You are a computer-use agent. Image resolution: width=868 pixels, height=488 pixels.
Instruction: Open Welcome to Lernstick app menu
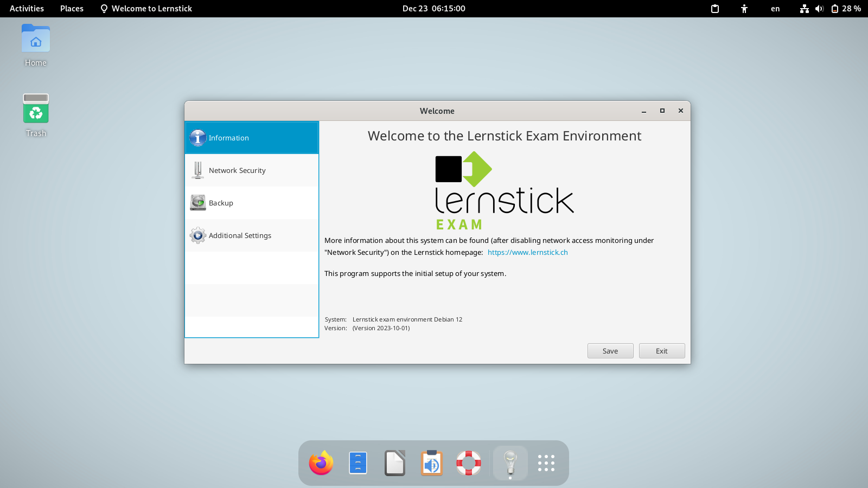coord(146,9)
